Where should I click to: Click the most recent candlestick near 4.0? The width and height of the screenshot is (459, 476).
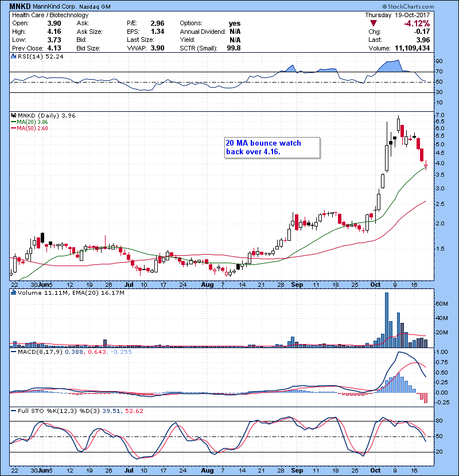coord(426,165)
